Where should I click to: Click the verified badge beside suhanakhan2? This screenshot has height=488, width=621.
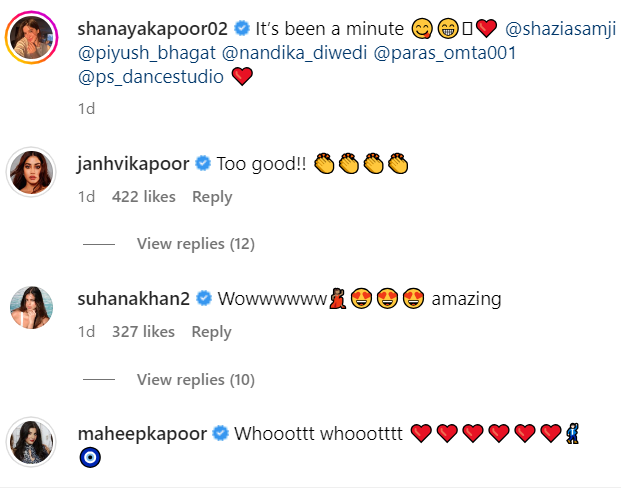tap(204, 298)
